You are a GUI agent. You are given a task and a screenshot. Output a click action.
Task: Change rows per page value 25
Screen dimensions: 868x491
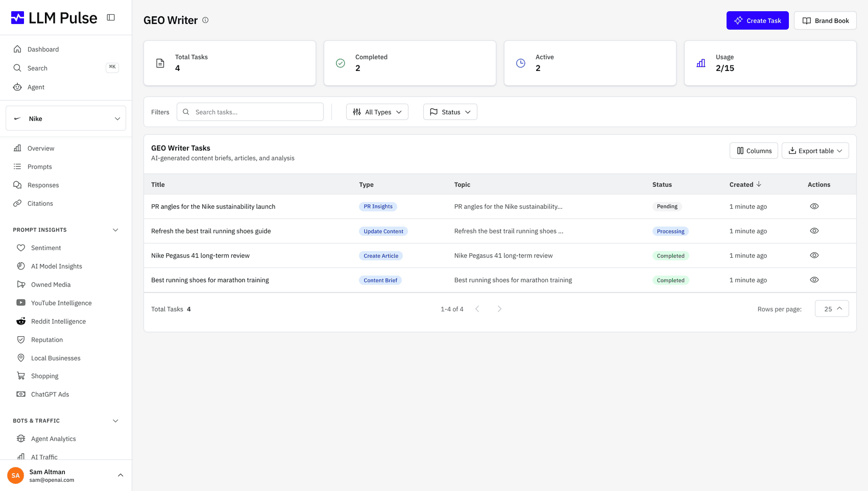tap(832, 309)
